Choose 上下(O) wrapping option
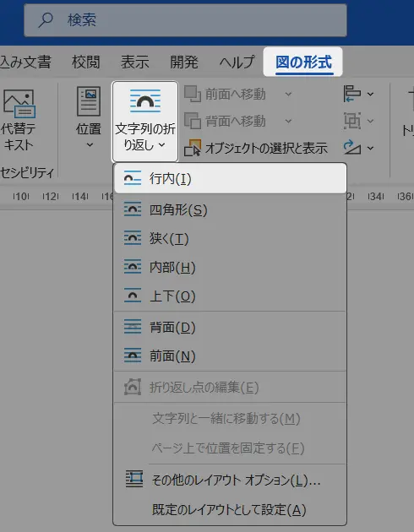 [231, 296]
